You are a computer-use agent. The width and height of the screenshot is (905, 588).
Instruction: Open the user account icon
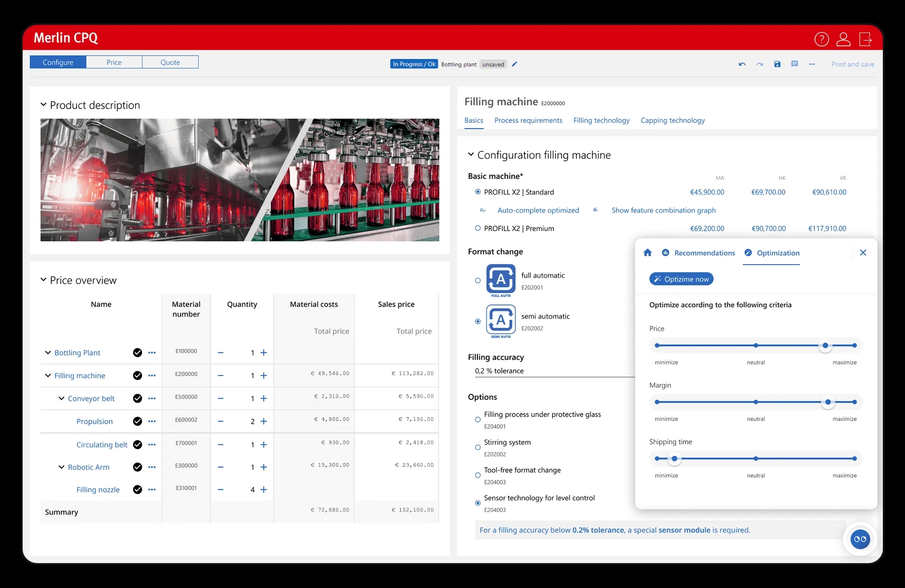point(843,39)
